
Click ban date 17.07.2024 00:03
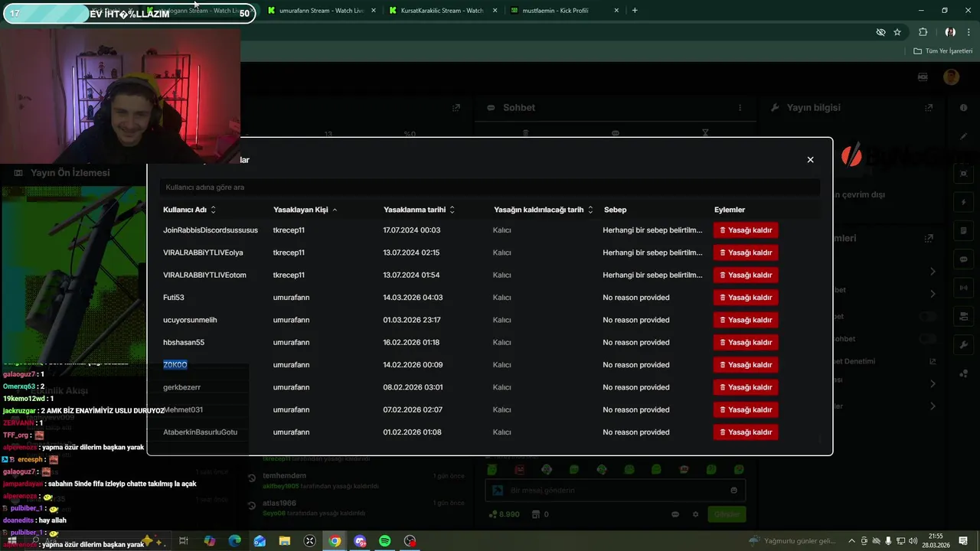pos(412,230)
